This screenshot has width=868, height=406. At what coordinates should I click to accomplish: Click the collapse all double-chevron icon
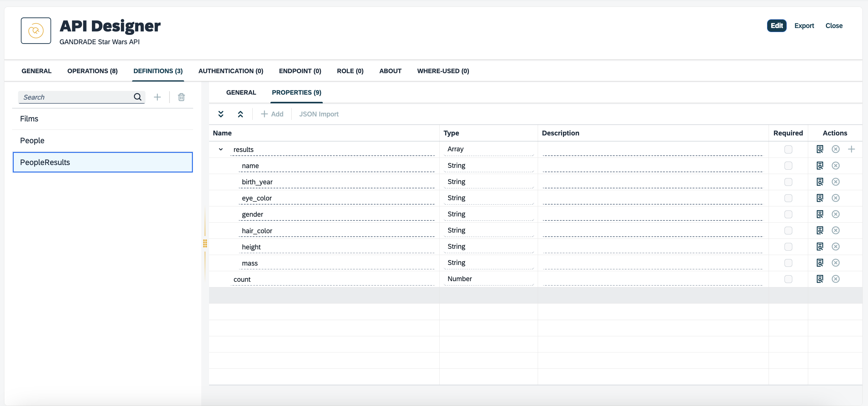pos(240,114)
